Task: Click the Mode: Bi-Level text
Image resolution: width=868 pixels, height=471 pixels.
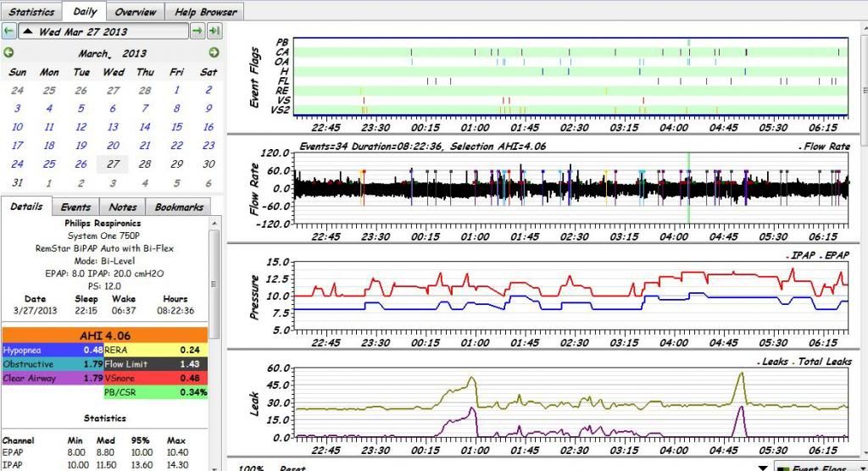Action: [x=104, y=261]
